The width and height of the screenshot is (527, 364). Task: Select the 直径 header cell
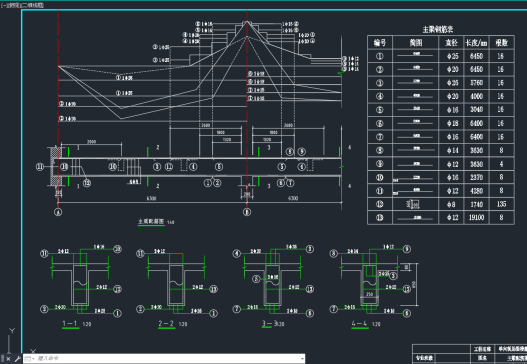click(451, 43)
